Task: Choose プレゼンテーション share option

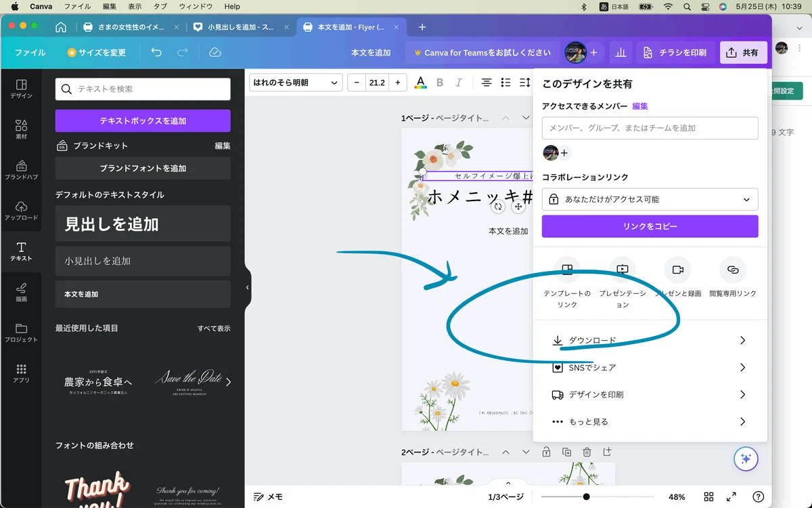Action: tap(623, 282)
